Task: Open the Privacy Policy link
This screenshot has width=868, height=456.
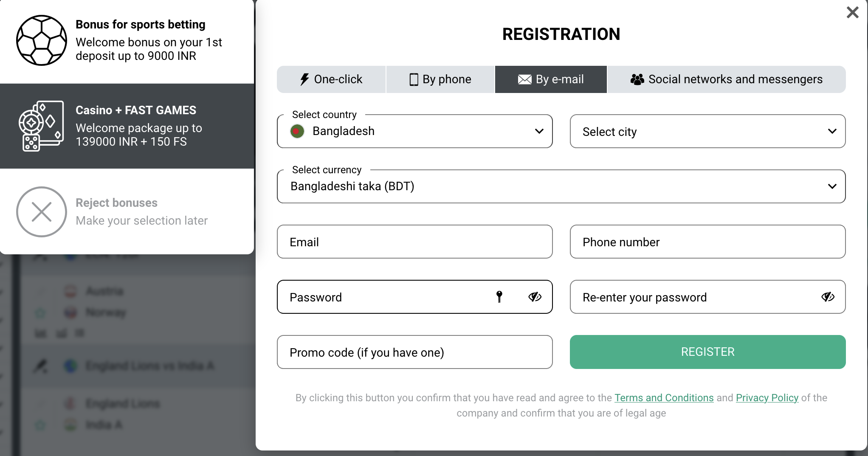Action: [767, 398]
